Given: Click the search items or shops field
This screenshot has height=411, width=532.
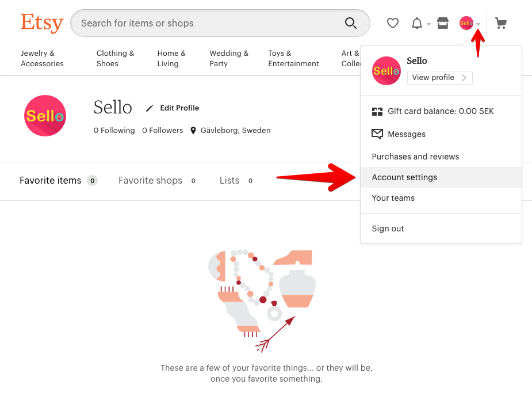Looking at the screenshot, I should point(201,23).
